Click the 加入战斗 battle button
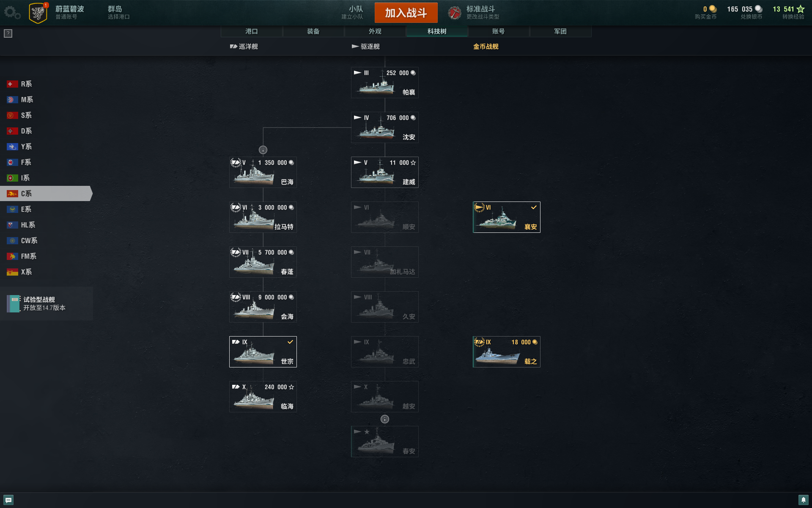 [406, 13]
